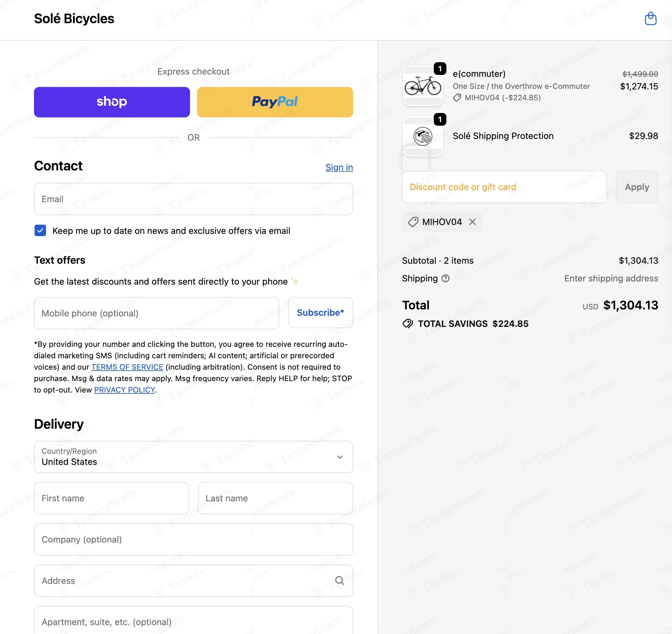Open the shopping bag cart icon

coord(650,19)
